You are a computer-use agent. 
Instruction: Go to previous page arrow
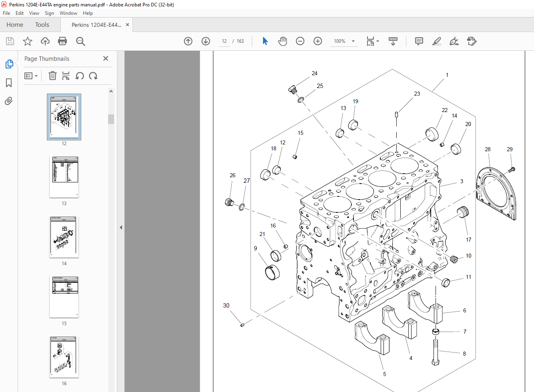coord(188,41)
